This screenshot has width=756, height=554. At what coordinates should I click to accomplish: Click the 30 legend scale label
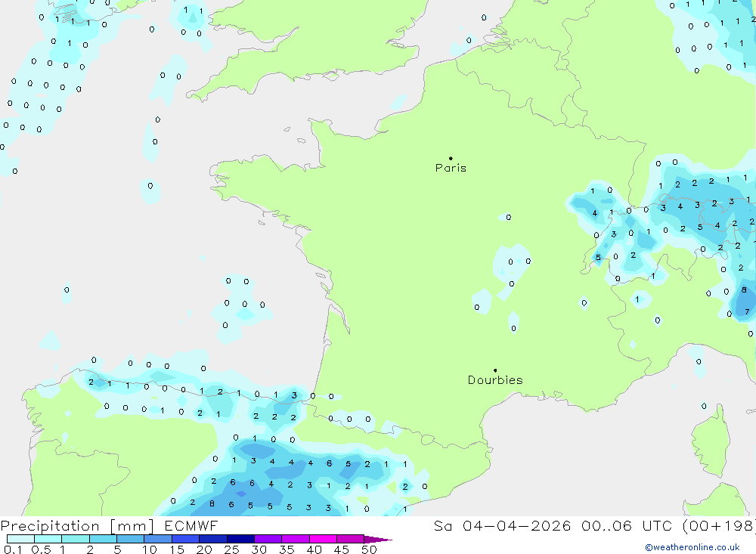click(259, 549)
